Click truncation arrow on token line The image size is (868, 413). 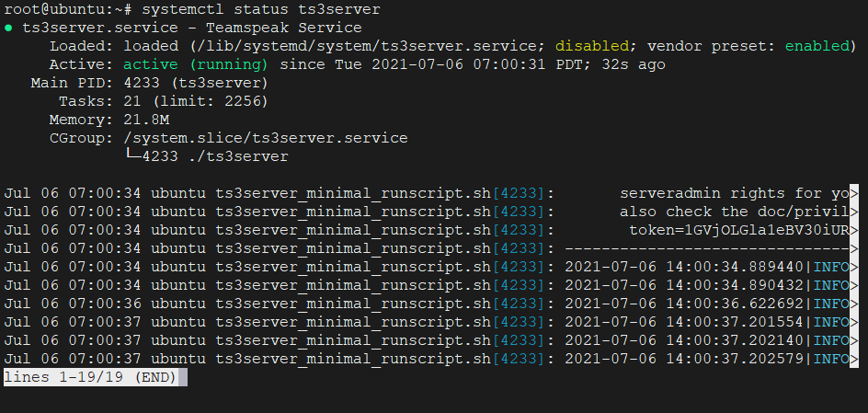click(854, 230)
